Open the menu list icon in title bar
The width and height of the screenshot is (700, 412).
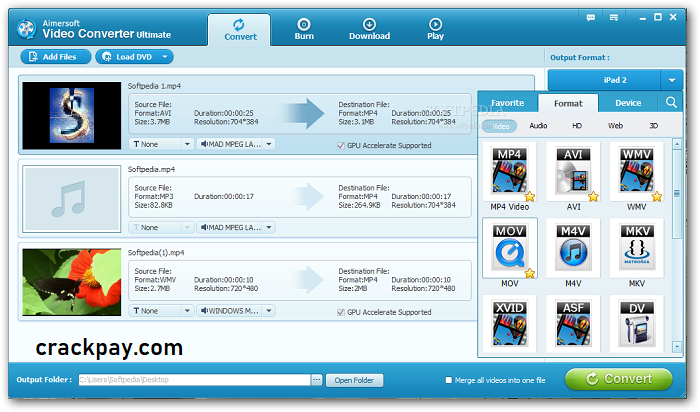pos(614,17)
